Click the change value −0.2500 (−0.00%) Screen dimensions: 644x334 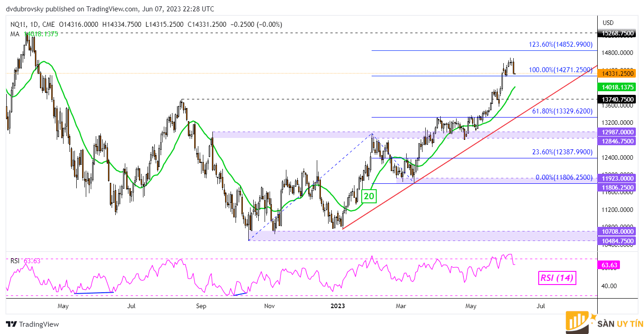(x=256, y=25)
